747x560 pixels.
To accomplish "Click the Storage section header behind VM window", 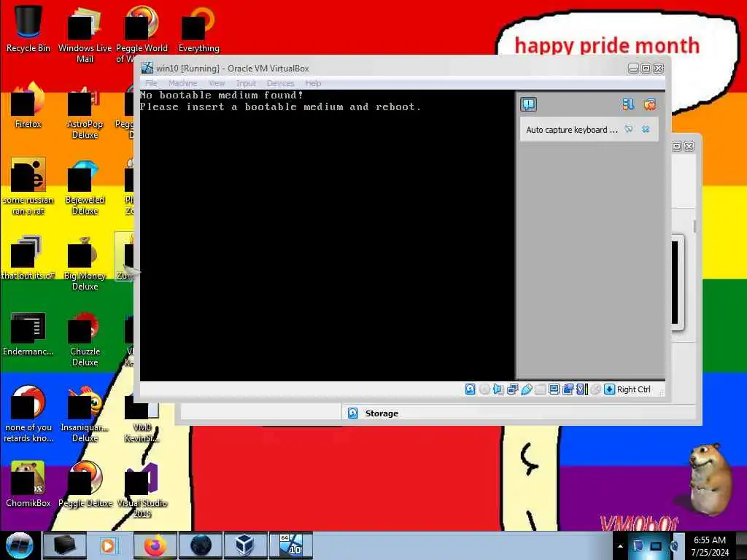I will [382, 413].
